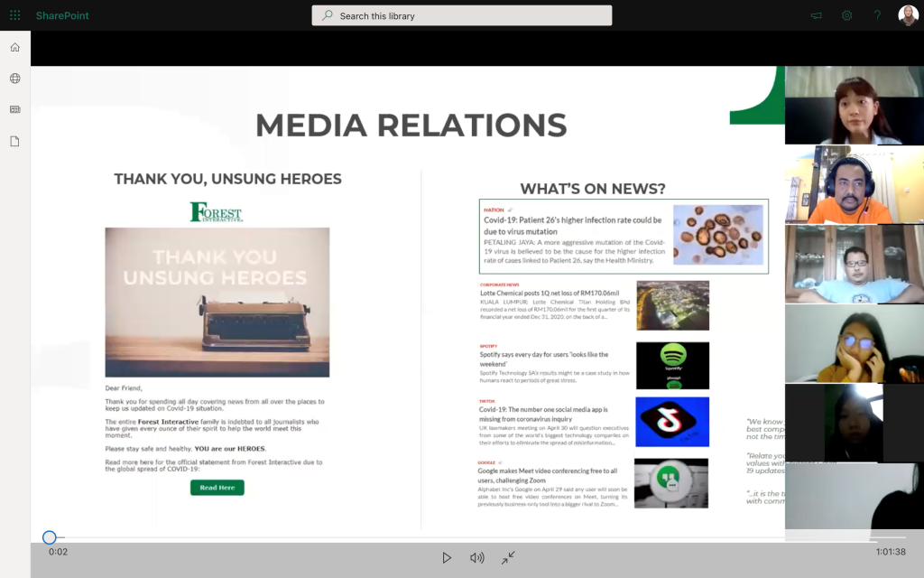Click the typewriter Thank You image
Viewport: 924px width, 578px height.
[217, 303]
